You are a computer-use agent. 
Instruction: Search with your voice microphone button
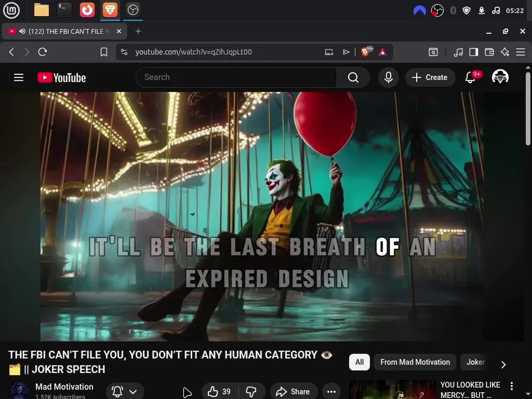point(388,78)
